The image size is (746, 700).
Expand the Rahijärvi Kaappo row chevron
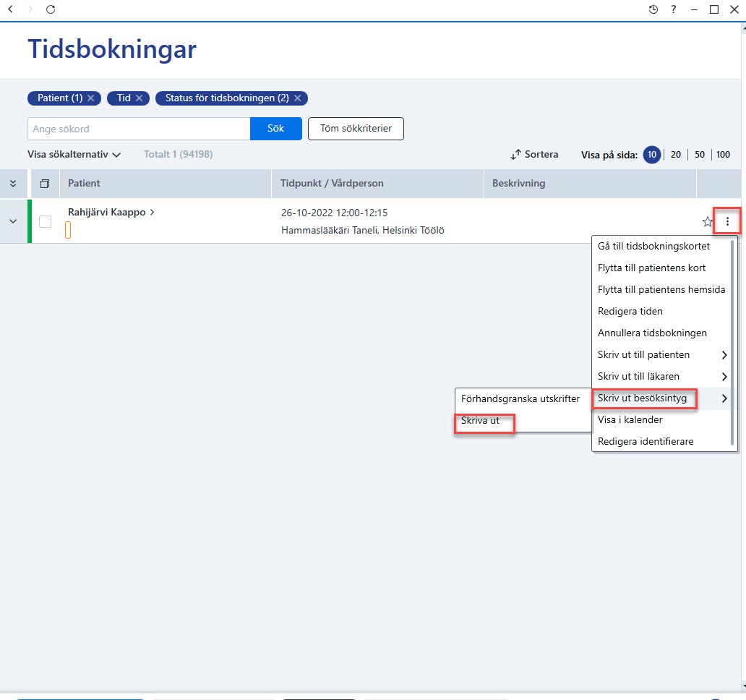click(13, 221)
